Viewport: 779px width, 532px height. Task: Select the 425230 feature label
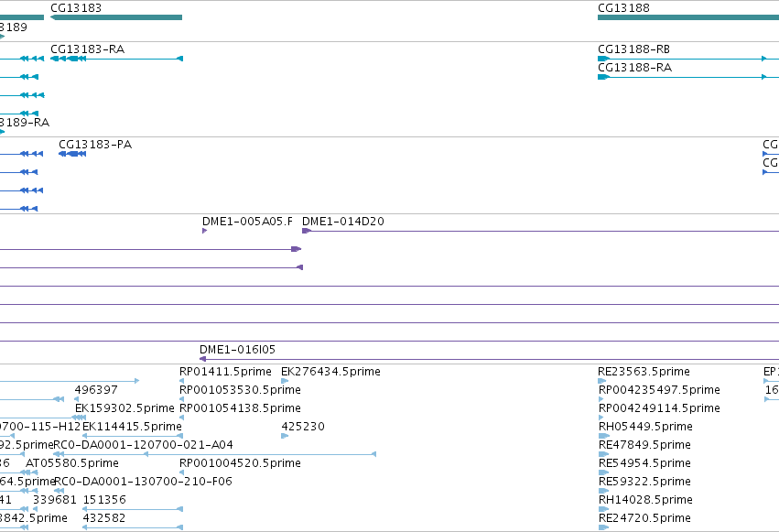tap(303, 427)
